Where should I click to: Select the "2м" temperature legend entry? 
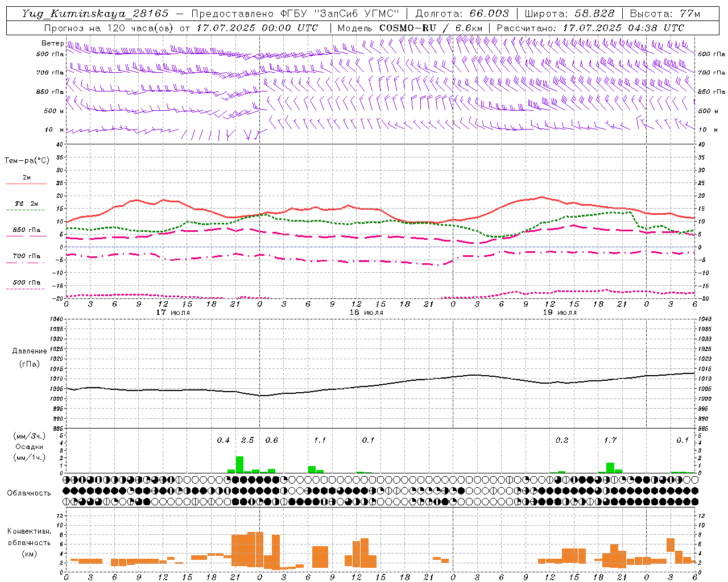click(x=27, y=177)
